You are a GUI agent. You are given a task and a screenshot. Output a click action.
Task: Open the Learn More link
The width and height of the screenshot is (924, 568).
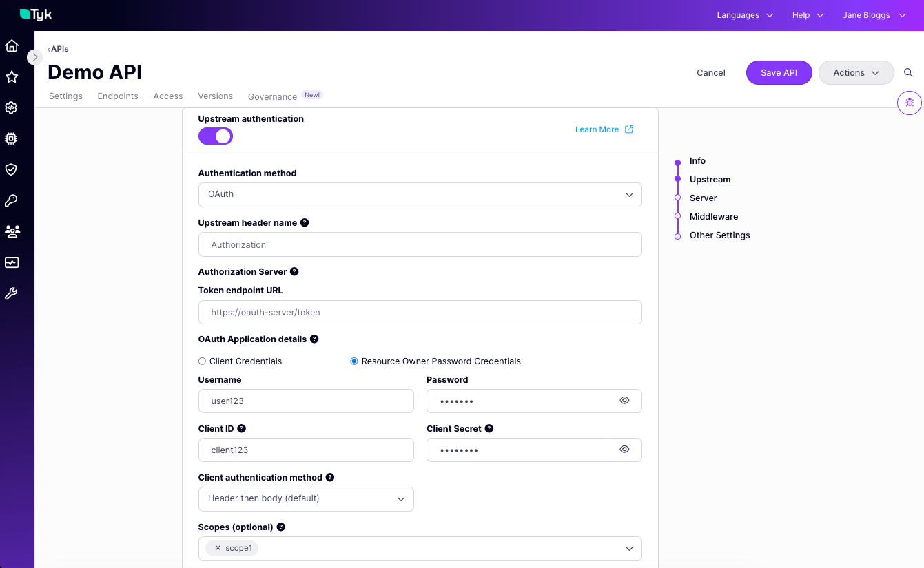coord(597,129)
